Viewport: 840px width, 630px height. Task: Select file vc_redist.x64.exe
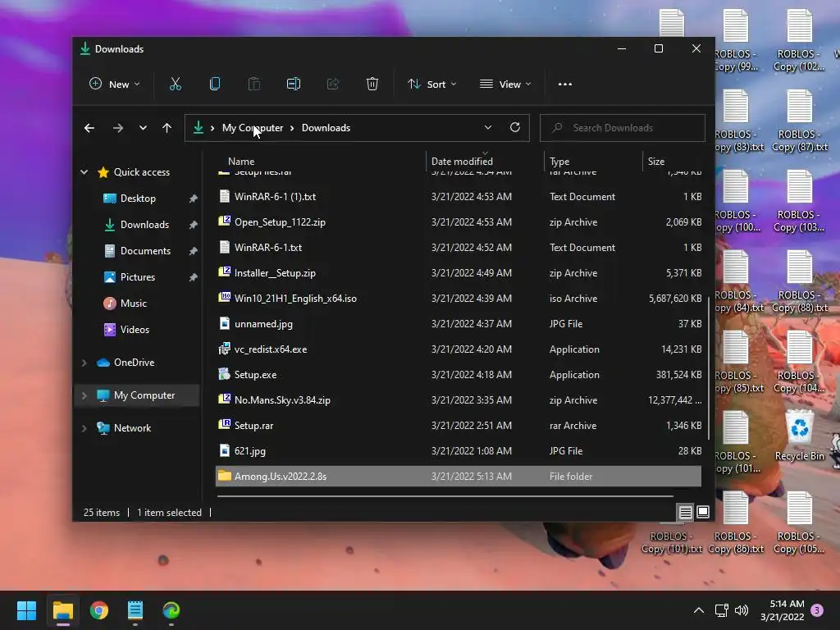click(459, 349)
